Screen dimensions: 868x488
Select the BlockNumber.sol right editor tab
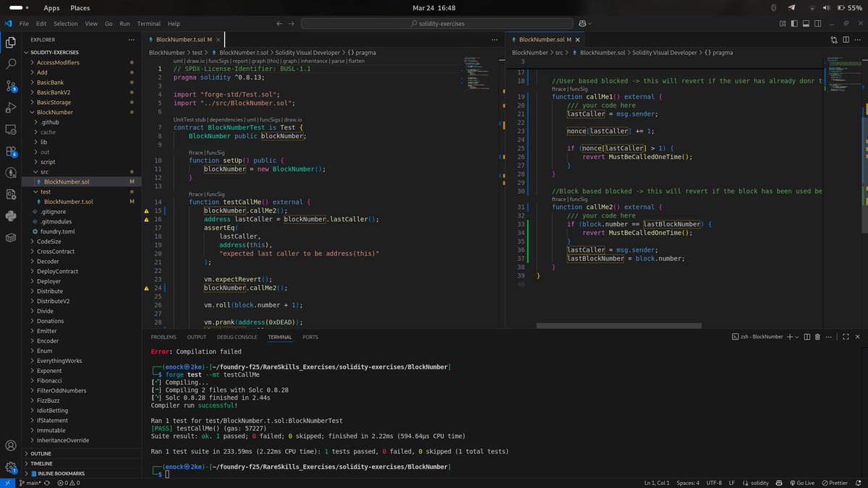pyautogui.click(x=545, y=40)
